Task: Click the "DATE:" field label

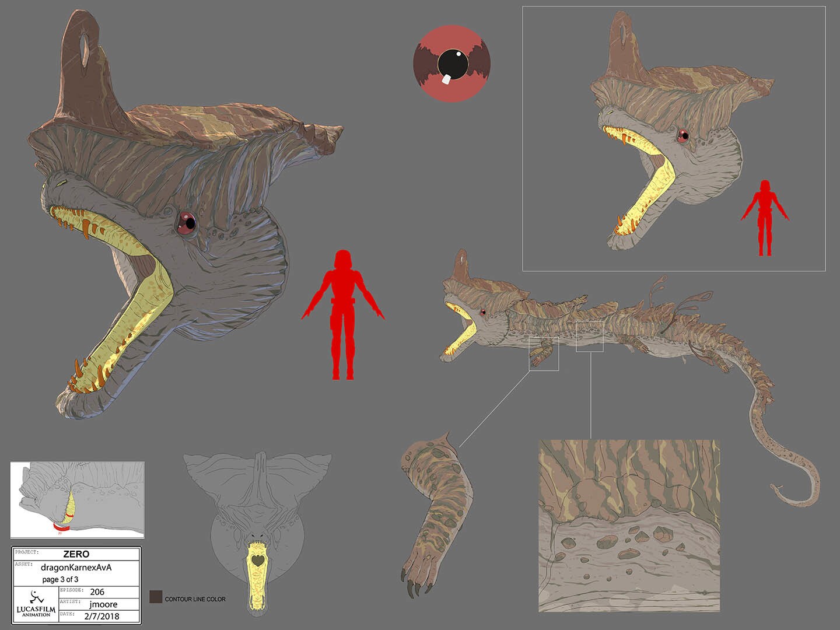Action: [67, 614]
